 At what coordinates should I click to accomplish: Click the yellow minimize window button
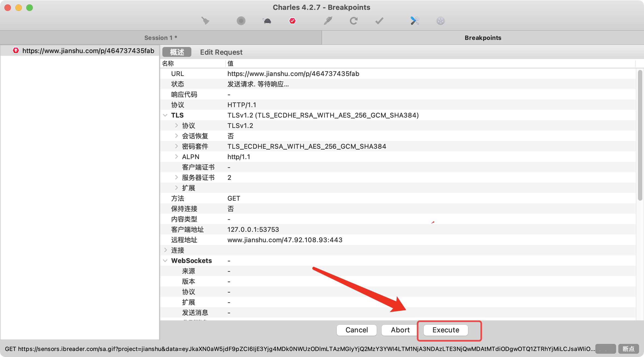click(x=19, y=8)
